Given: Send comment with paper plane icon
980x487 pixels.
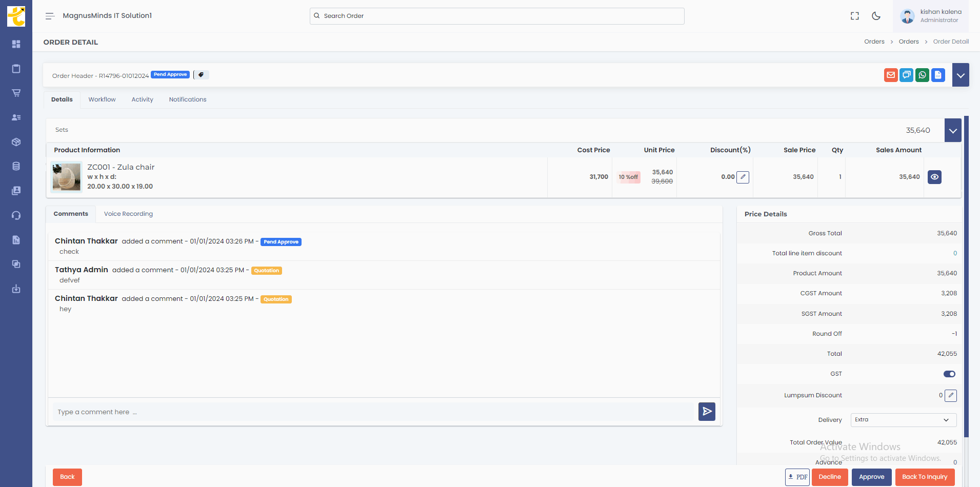Looking at the screenshot, I should coord(707,411).
